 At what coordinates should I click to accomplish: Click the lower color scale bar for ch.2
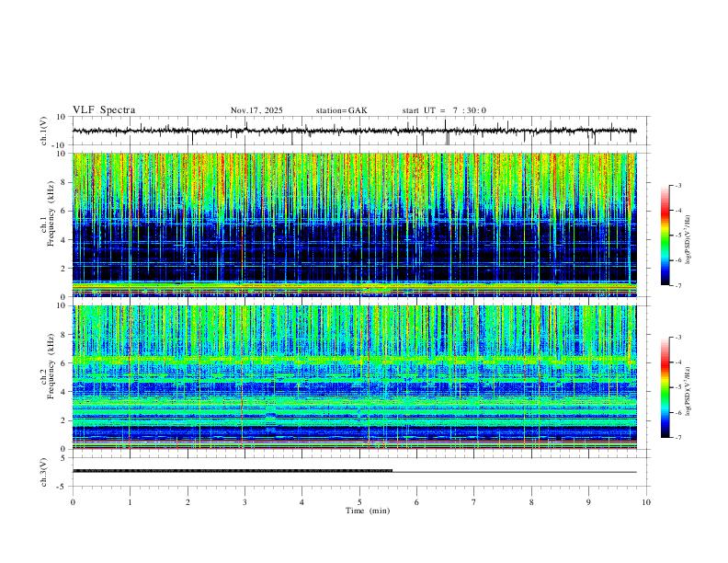(x=665, y=387)
